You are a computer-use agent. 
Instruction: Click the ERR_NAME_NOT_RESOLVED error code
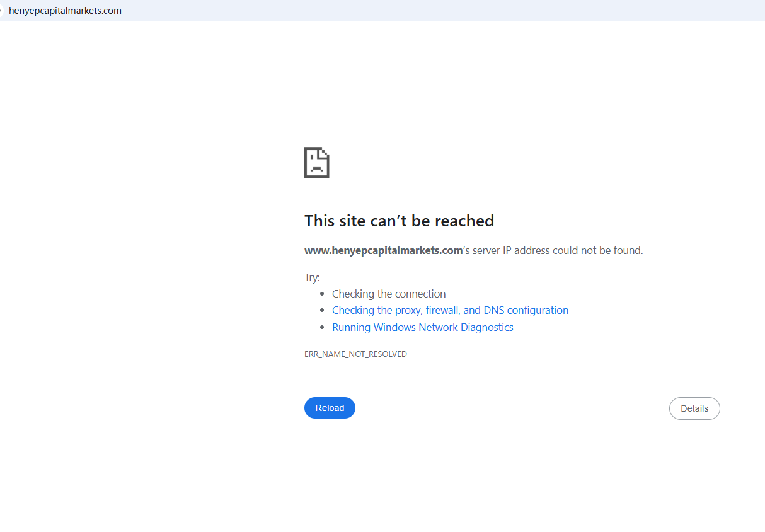[355, 354]
